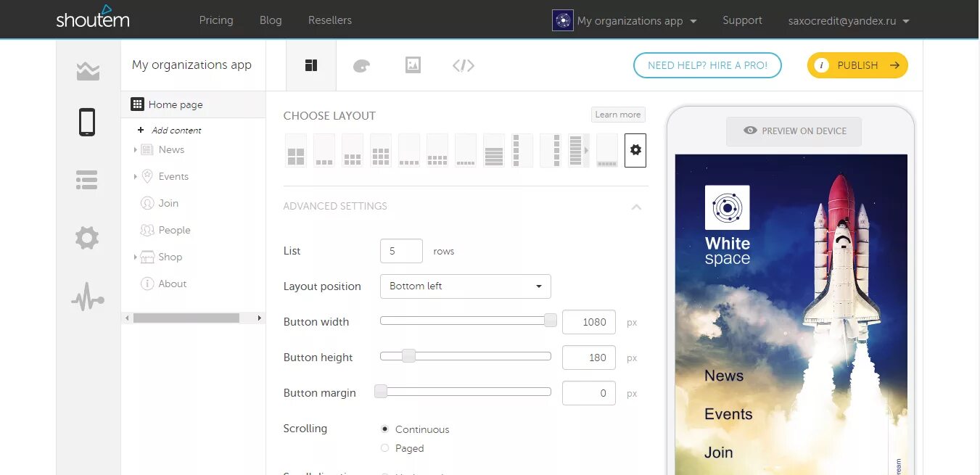Click Preview on Device button
Screen dimensions: 980x475
click(x=794, y=131)
